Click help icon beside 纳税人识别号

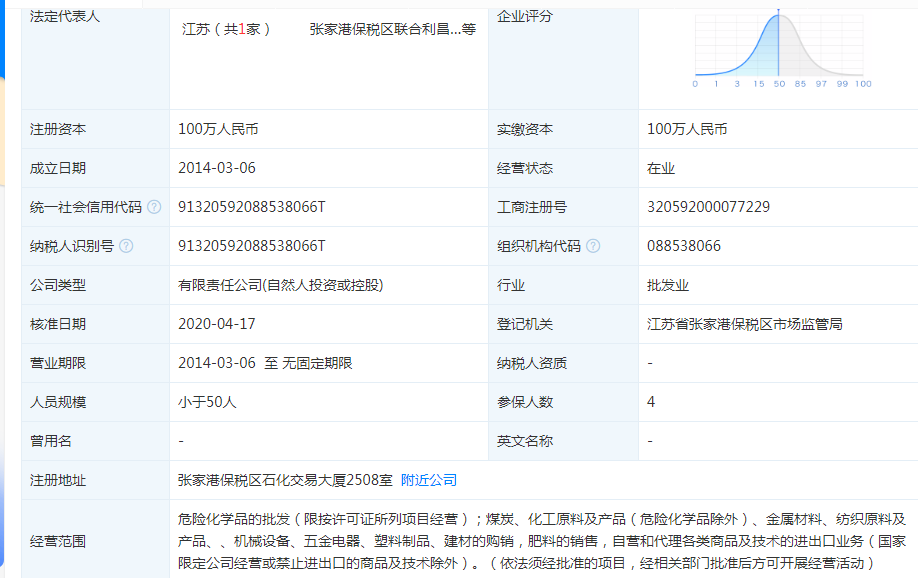point(126,246)
